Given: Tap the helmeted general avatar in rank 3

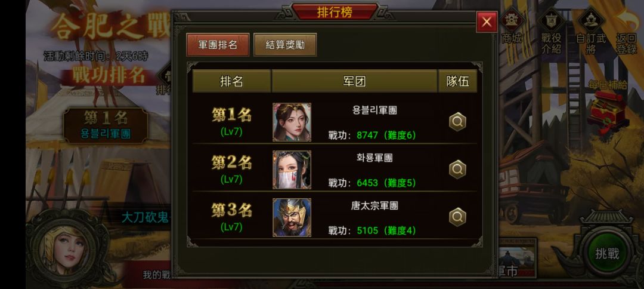Looking at the screenshot, I should click(292, 217).
